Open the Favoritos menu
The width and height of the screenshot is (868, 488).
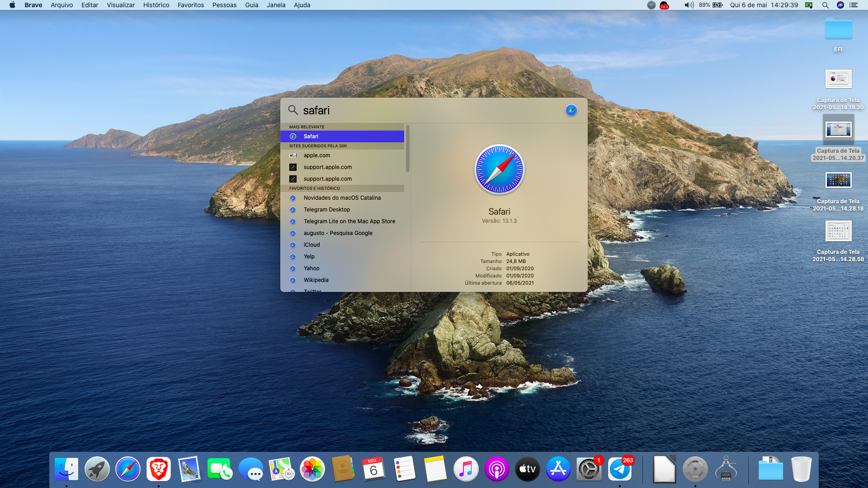pyautogui.click(x=191, y=5)
